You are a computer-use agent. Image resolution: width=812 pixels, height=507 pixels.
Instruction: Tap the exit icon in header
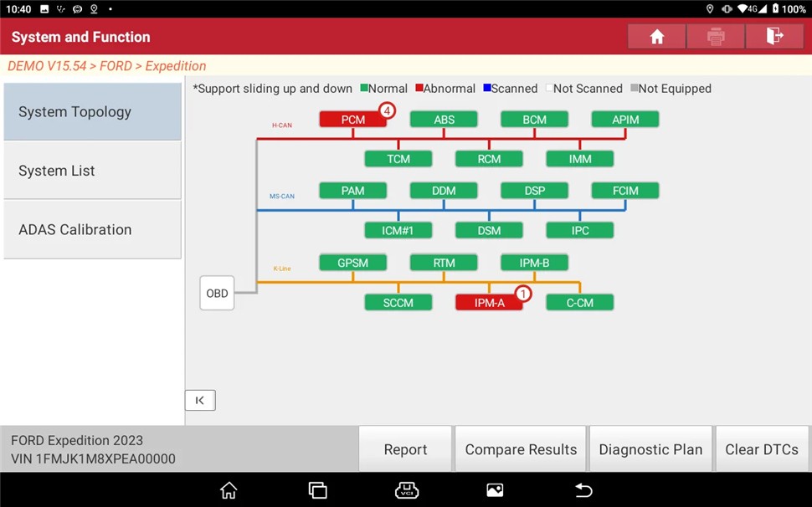[x=774, y=36]
